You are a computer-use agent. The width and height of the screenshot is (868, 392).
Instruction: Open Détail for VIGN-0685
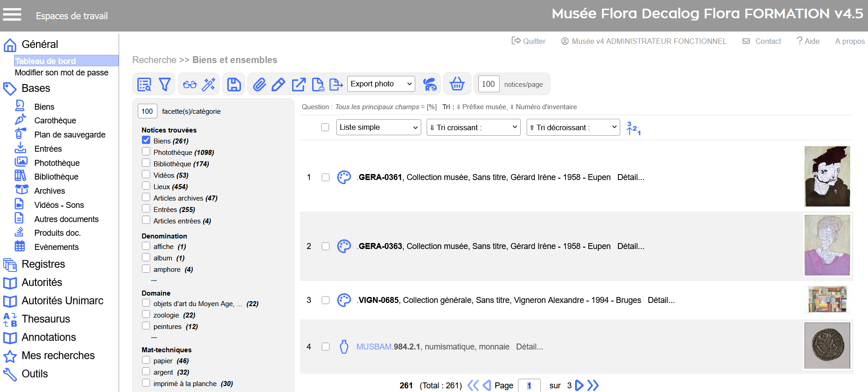pyautogui.click(x=661, y=300)
